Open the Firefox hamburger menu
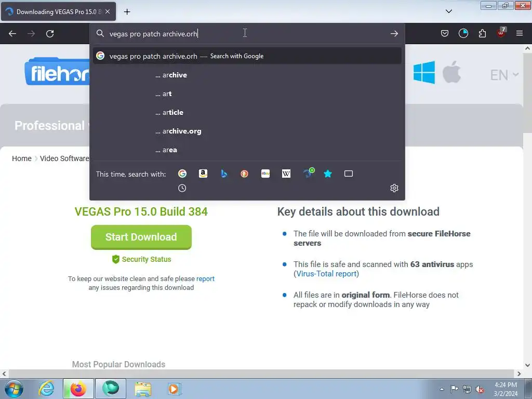Screen dimensions: 532x399 pyautogui.click(x=520, y=33)
